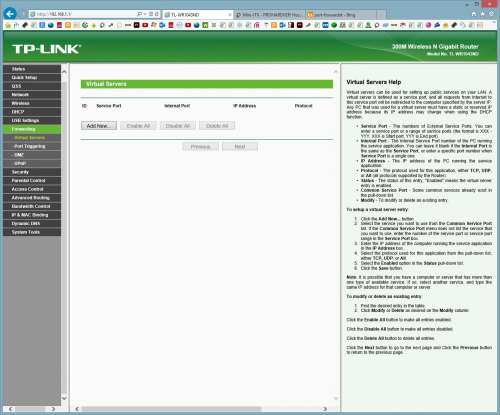Click the sidebar menu scroll-up arrow
This screenshot has height=415, width=500.
(x=64, y=72)
